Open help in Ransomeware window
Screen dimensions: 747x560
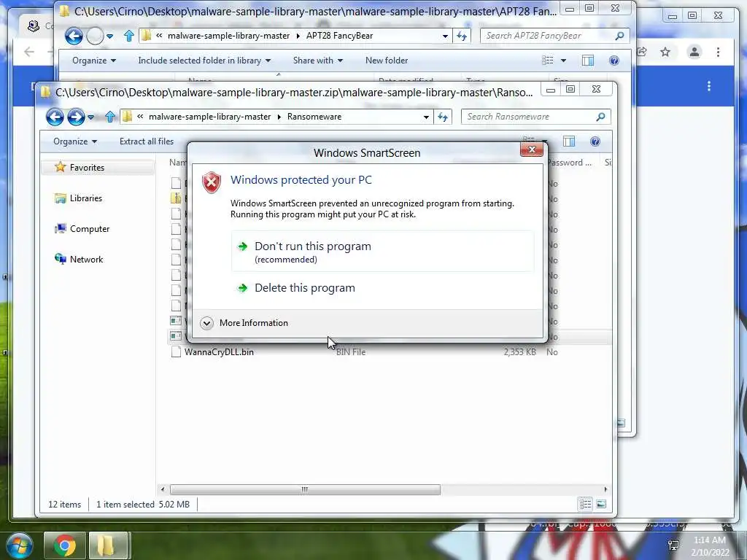[x=595, y=141]
